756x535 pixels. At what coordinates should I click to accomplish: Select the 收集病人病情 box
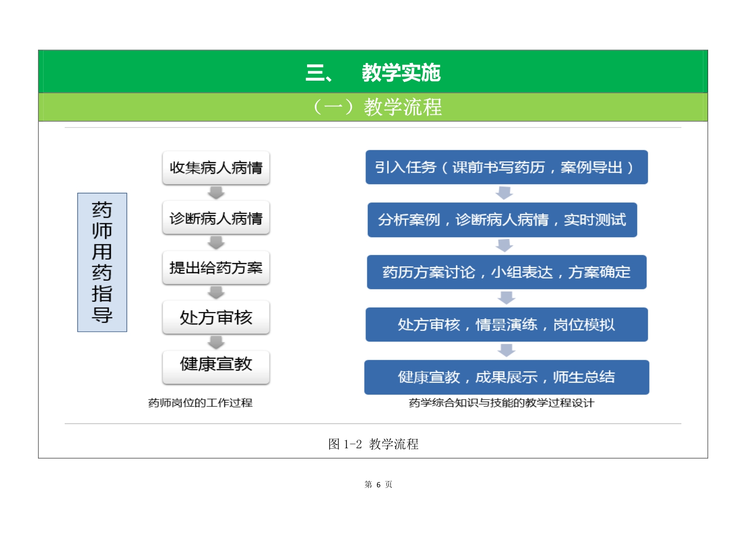pyautogui.click(x=216, y=167)
